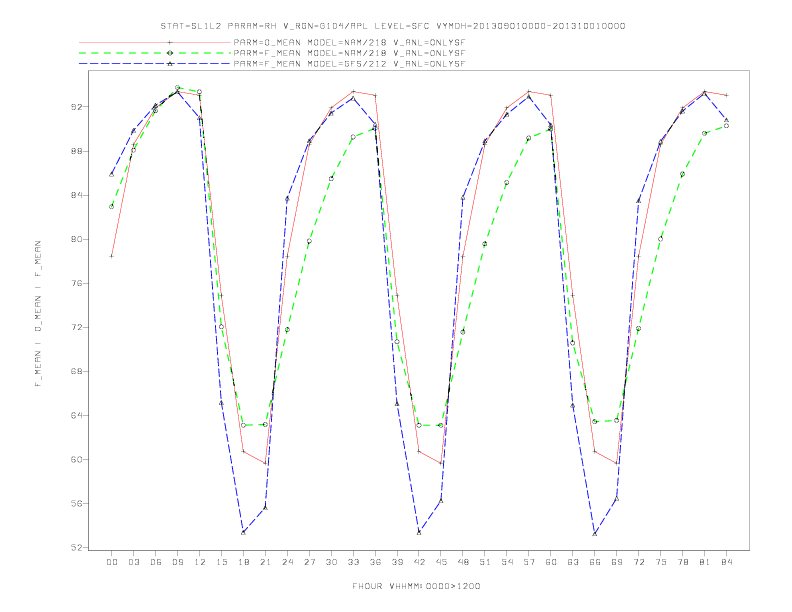Click x-axis forecast hour label 06

(156, 562)
